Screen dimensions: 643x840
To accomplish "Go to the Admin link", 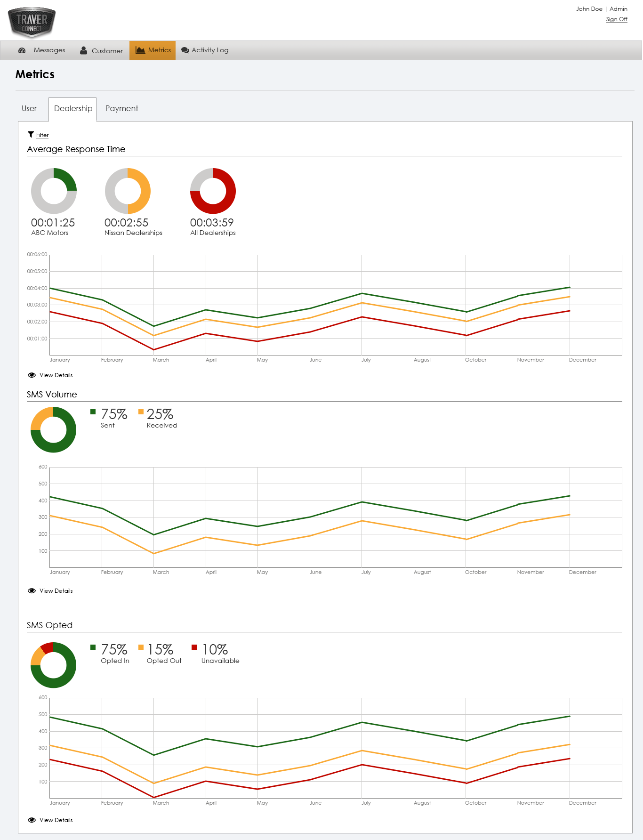I will pos(618,9).
